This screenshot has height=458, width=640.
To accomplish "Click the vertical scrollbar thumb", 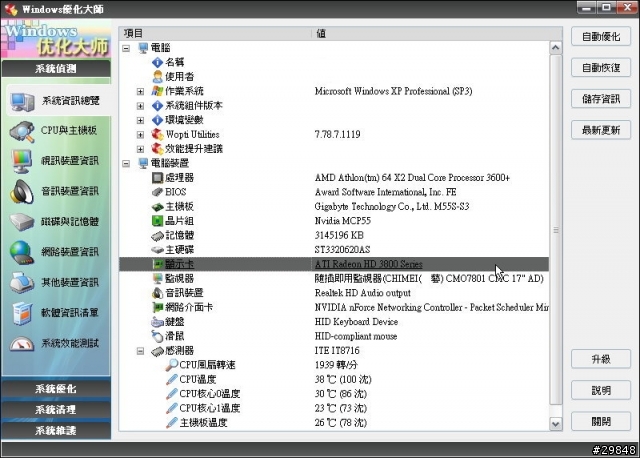I will pos(556,230).
